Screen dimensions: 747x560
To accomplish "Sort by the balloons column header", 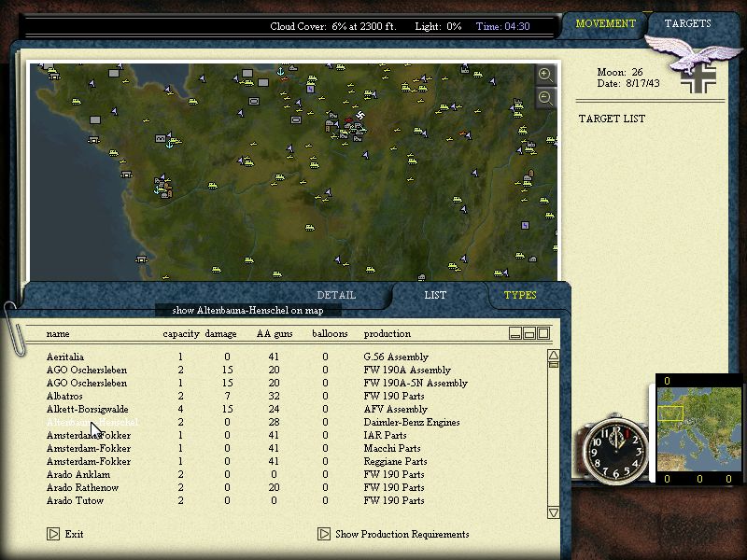I will pos(330,333).
